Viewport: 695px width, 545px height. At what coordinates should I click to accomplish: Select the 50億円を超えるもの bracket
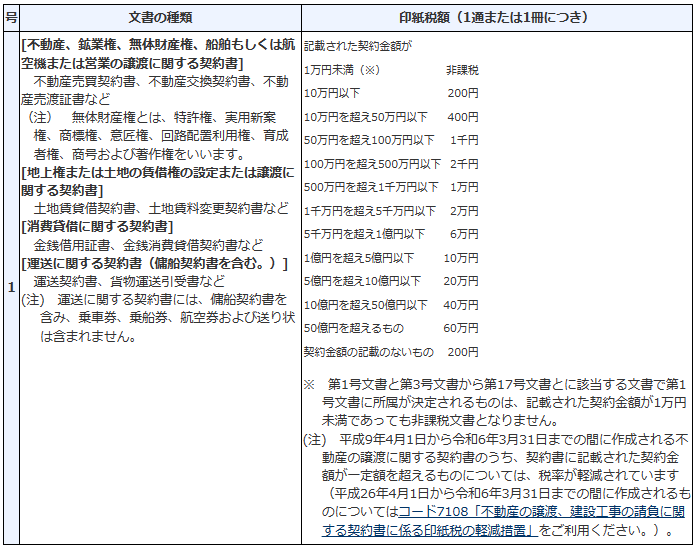[353, 328]
